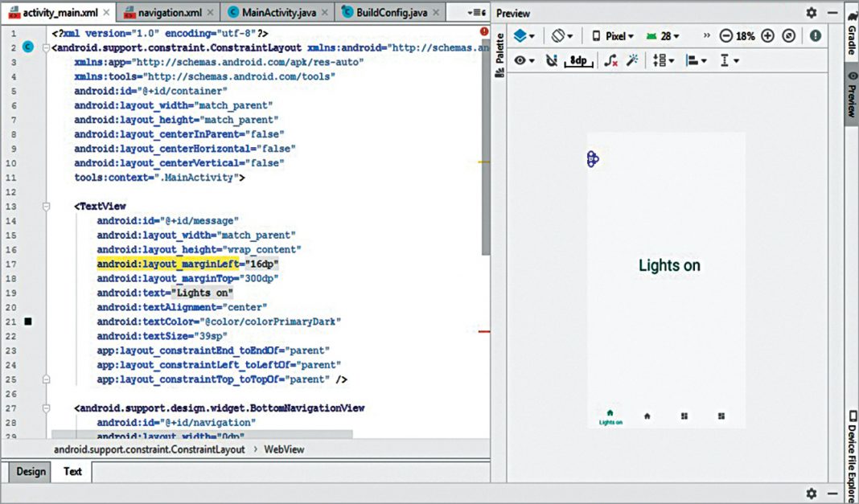Click the red error indicator in editor
The image size is (859, 504).
coord(484,31)
